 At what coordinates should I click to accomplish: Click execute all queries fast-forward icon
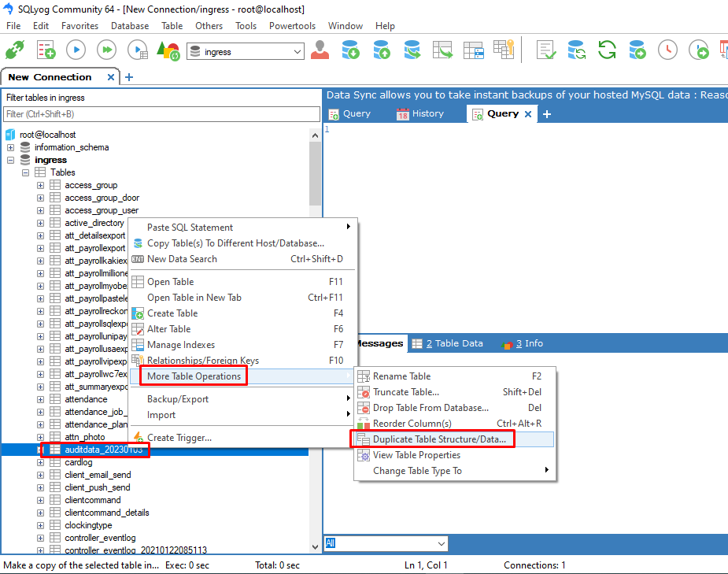pyautogui.click(x=107, y=50)
